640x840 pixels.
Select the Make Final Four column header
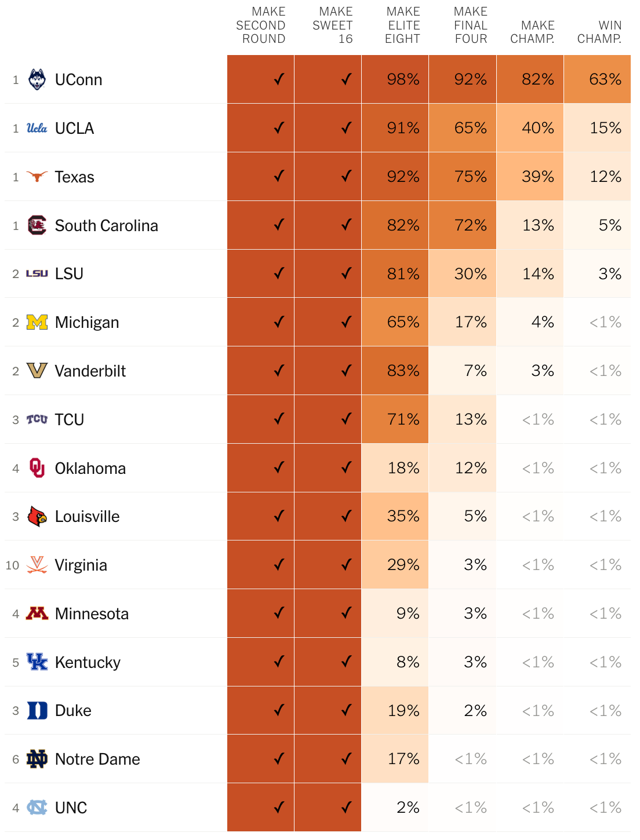(x=471, y=25)
